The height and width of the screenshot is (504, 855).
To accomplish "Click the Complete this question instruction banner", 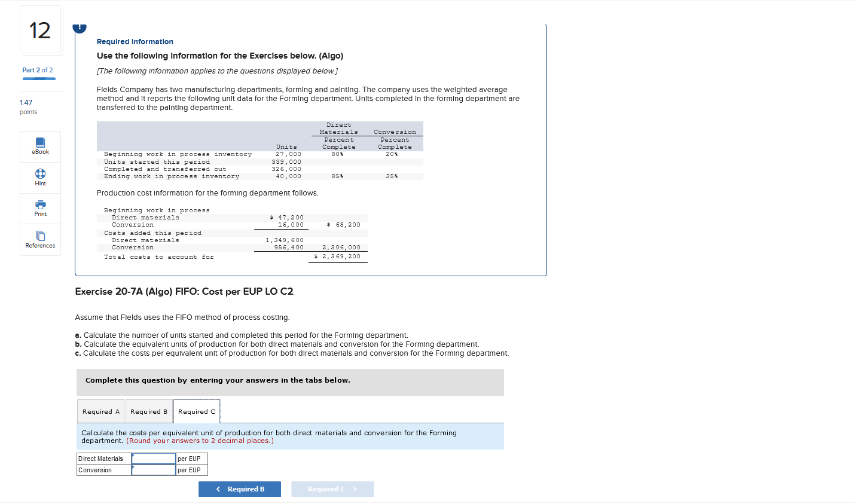I will (x=290, y=382).
